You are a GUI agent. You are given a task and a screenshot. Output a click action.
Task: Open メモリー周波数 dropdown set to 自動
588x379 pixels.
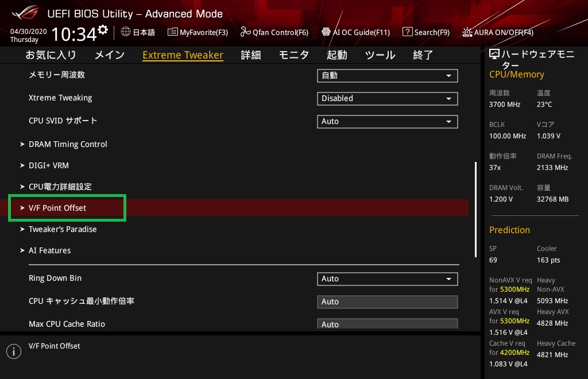click(388, 76)
